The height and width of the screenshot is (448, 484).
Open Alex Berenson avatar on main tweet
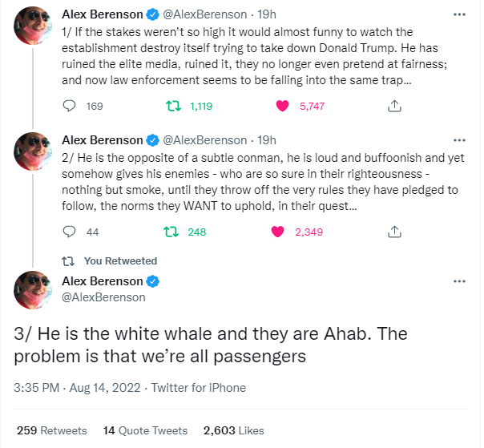coord(35,290)
